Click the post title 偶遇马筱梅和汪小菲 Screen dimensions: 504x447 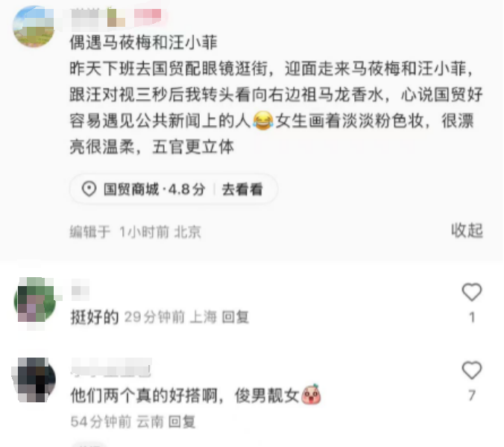pyautogui.click(x=144, y=42)
